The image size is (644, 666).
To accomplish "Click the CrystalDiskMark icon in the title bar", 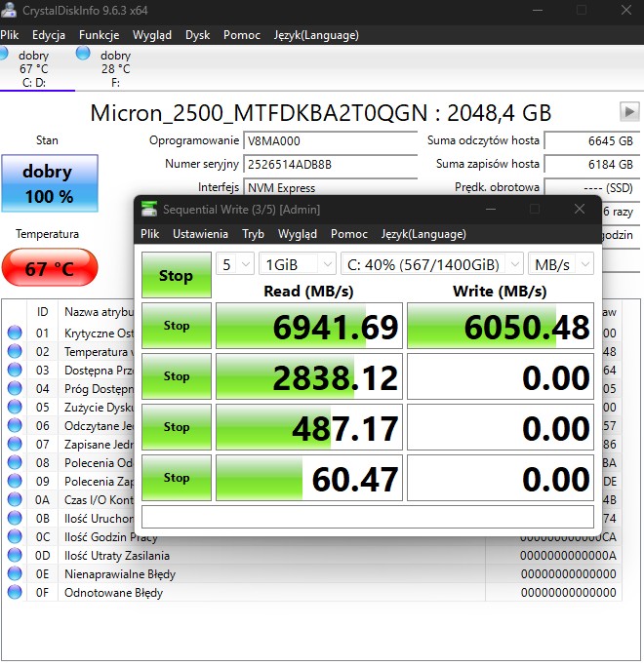I will coord(148,209).
